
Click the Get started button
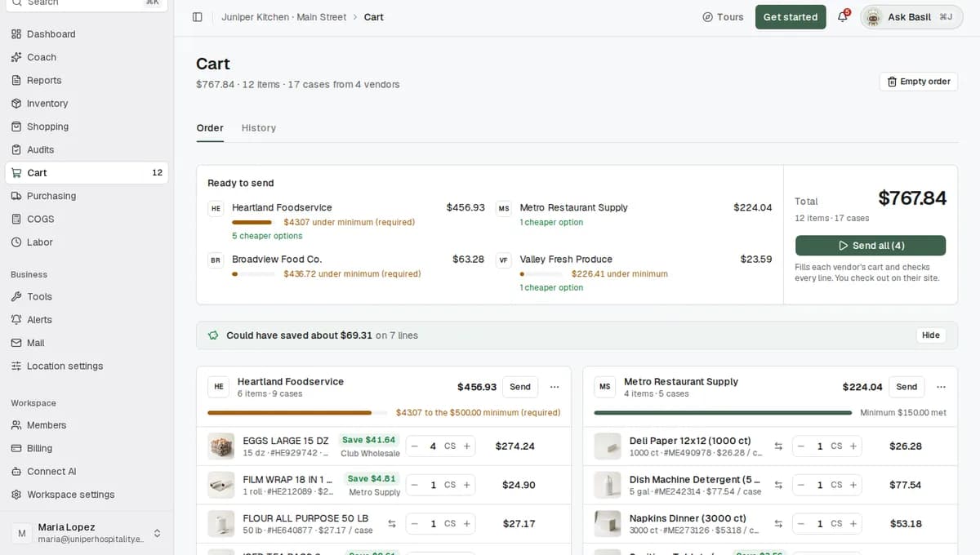pyautogui.click(x=791, y=17)
